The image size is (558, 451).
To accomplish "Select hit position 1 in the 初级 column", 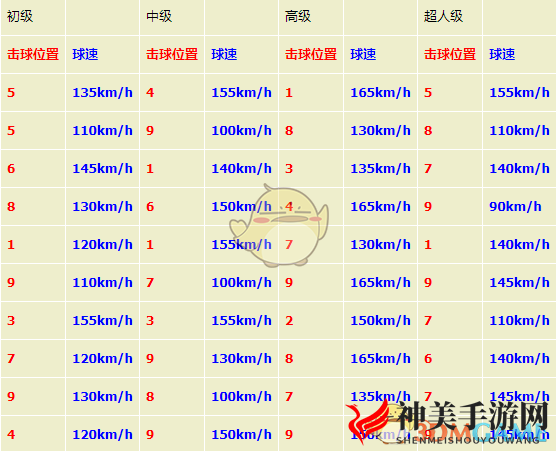I will [x=11, y=245].
